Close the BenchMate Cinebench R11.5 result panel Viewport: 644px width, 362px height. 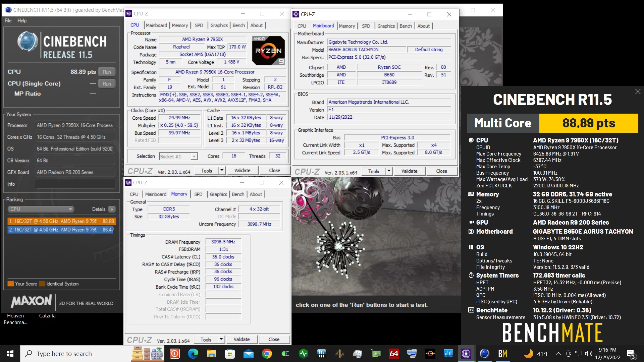(x=638, y=92)
